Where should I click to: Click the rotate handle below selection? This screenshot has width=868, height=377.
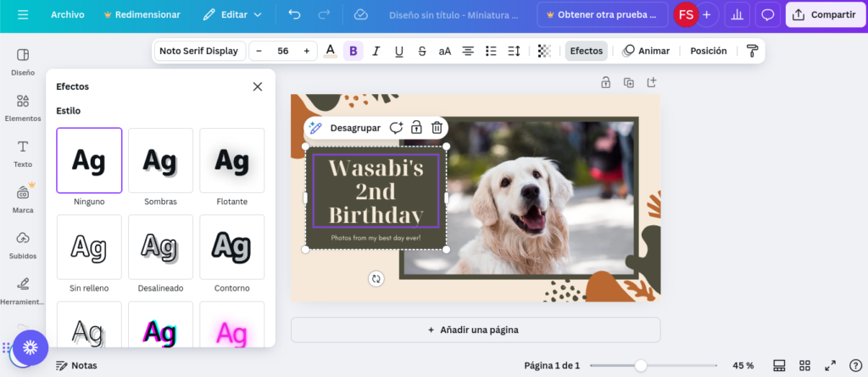pos(376,279)
